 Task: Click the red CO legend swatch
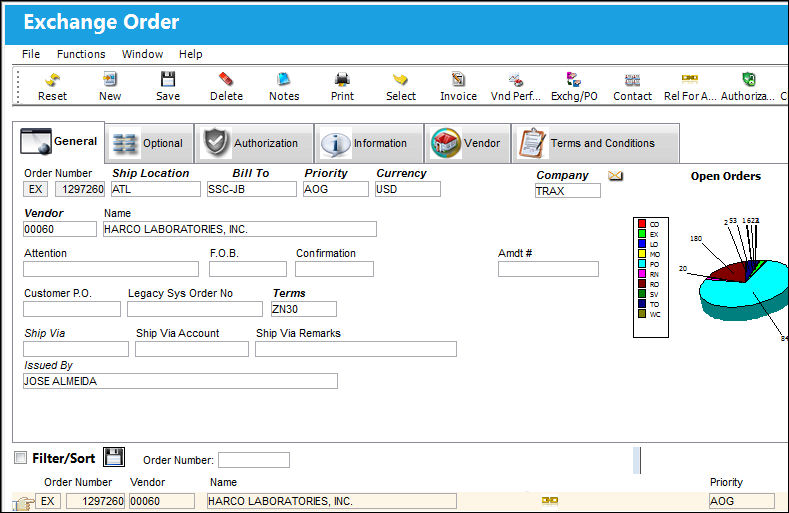pos(642,224)
